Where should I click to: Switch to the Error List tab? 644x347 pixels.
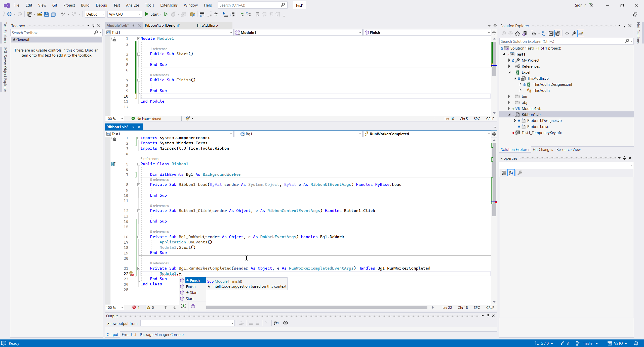pyautogui.click(x=129, y=335)
